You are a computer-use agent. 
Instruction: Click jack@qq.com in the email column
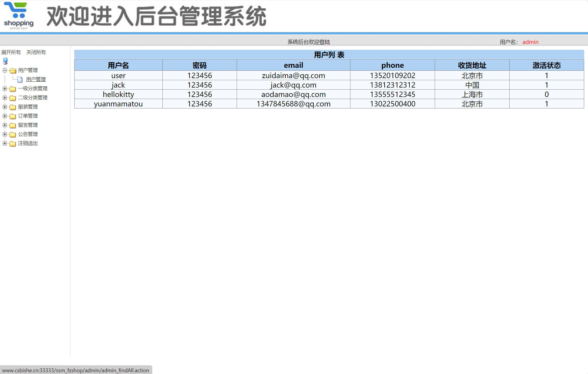click(x=293, y=85)
